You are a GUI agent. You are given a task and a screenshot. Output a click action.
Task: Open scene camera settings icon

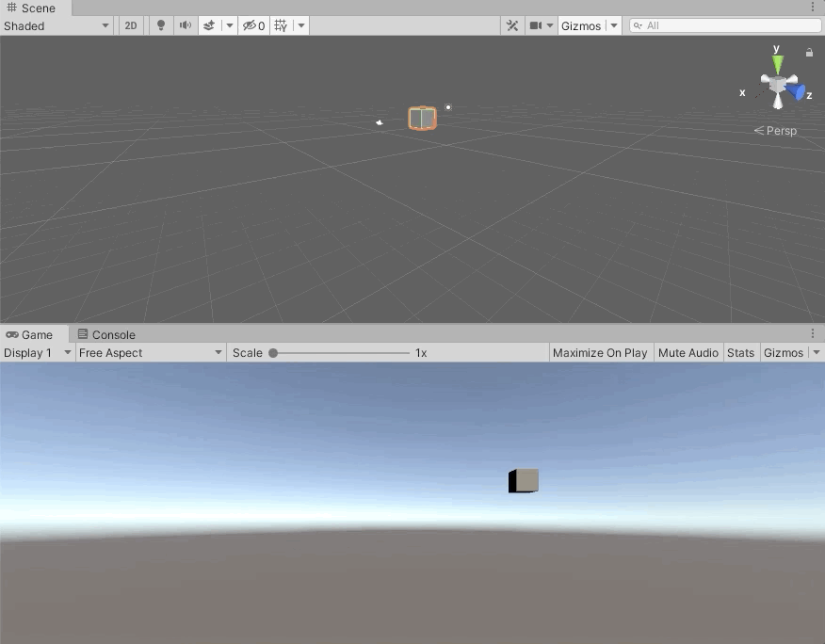click(x=536, y=25)
